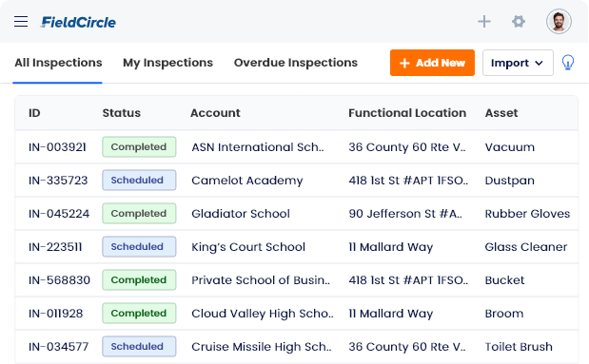Switch to All Inspections tab
The width and height of the screenshot is (589, 364).
tap(58, 63)
